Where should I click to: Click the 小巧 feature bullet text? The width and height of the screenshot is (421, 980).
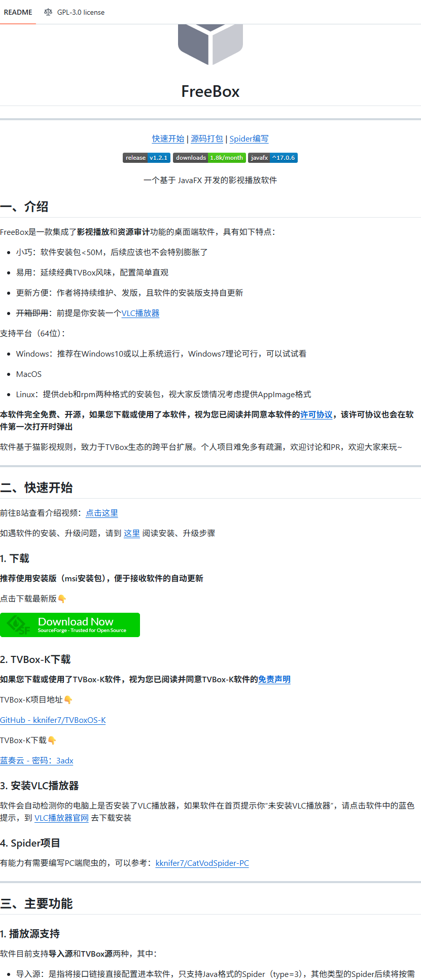point(112,252)
